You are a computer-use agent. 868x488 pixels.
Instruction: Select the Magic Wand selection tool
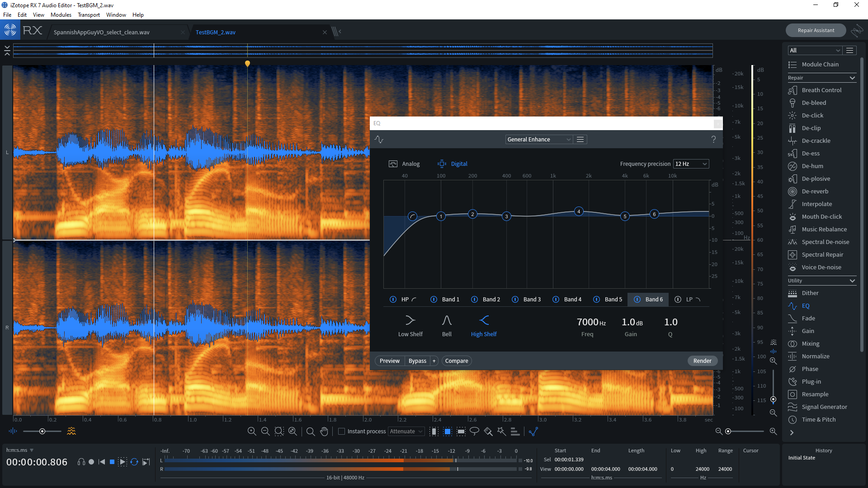coord(501,432)
